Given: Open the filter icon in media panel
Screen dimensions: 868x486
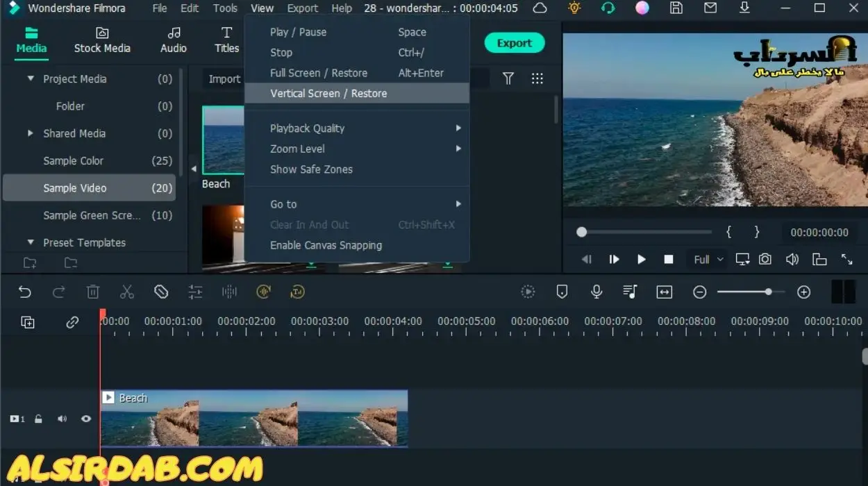Looking at the screenshot, I should (x=508, y=78).
